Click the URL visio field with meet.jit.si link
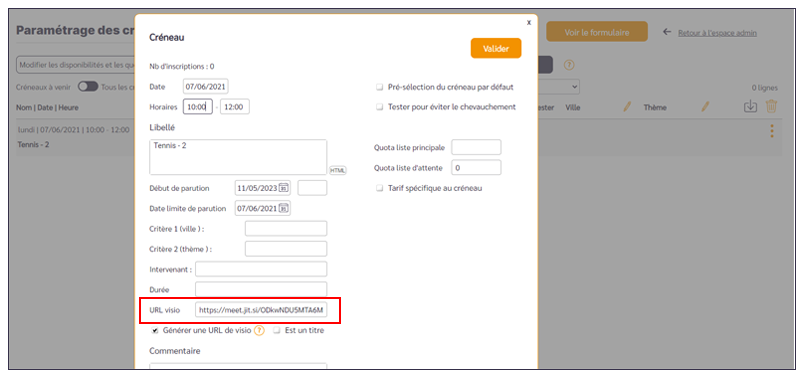This screenshot has width=801, height=380. click(x=261, y=310)
